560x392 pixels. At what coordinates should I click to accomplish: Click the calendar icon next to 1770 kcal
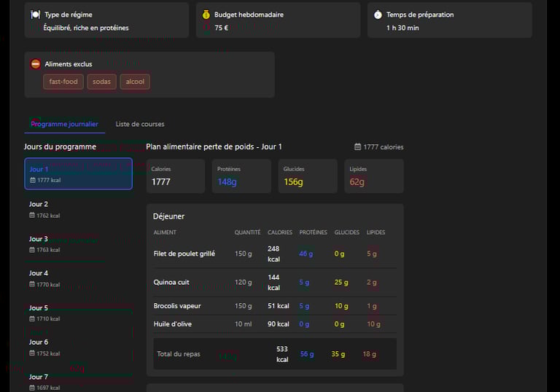(32, 285)
